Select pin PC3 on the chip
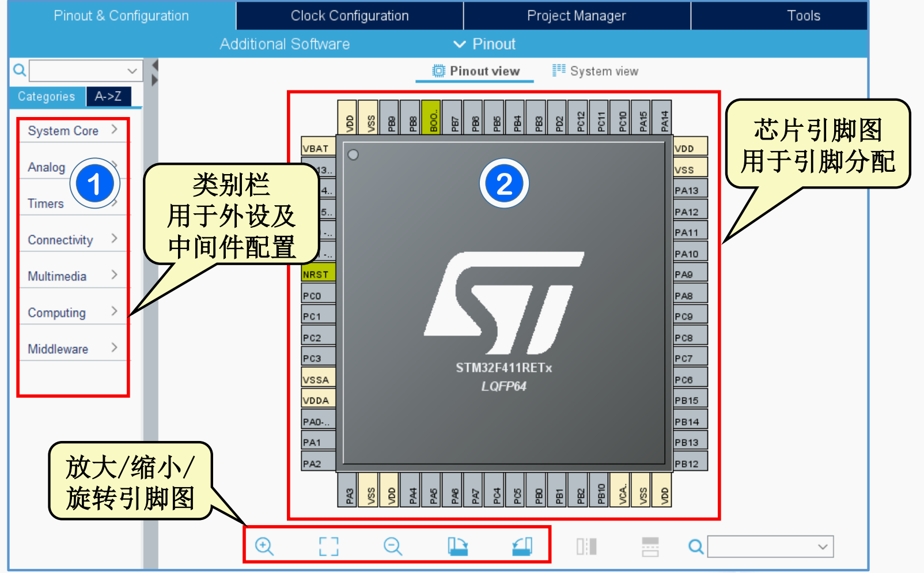Image resolution: width=924 pixels, height=573 pixels. click(318, 358)
